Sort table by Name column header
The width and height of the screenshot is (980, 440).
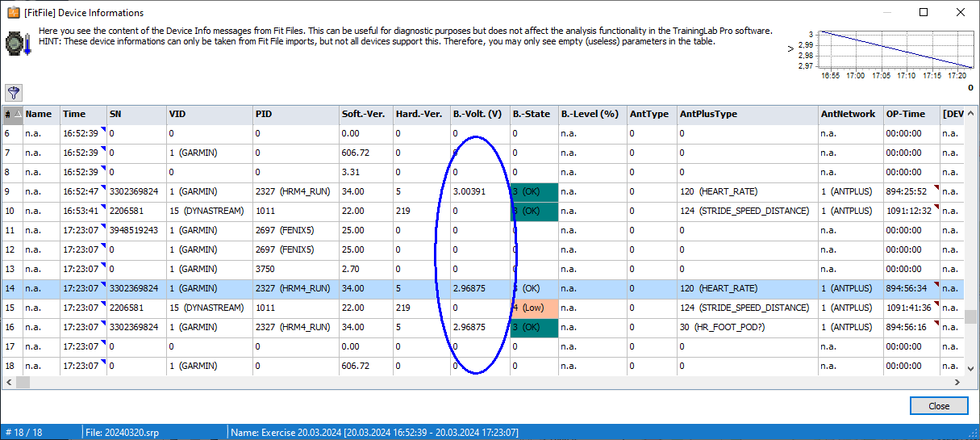point(42,115)
